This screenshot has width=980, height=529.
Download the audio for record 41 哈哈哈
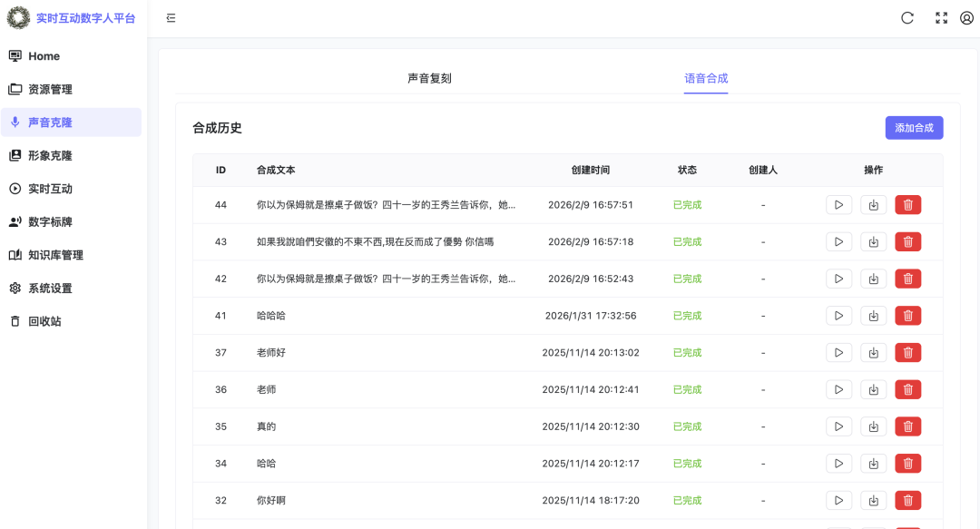coord(873,315)
